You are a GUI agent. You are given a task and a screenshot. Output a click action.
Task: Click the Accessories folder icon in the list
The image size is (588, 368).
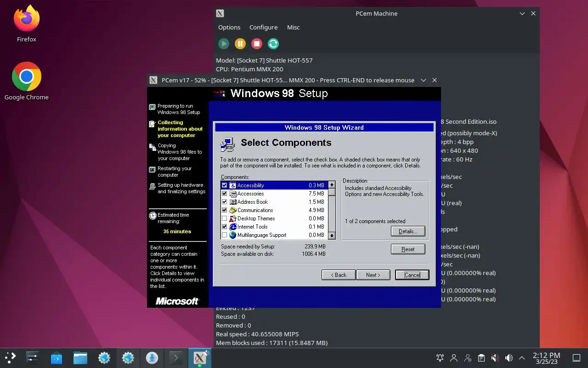(x=232, y=194)
